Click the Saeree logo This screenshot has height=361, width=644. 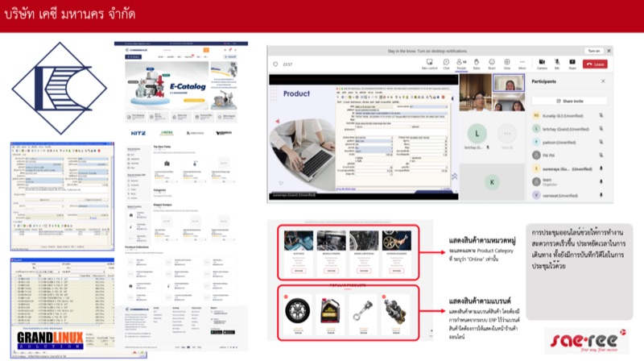[x=587, y=340]
